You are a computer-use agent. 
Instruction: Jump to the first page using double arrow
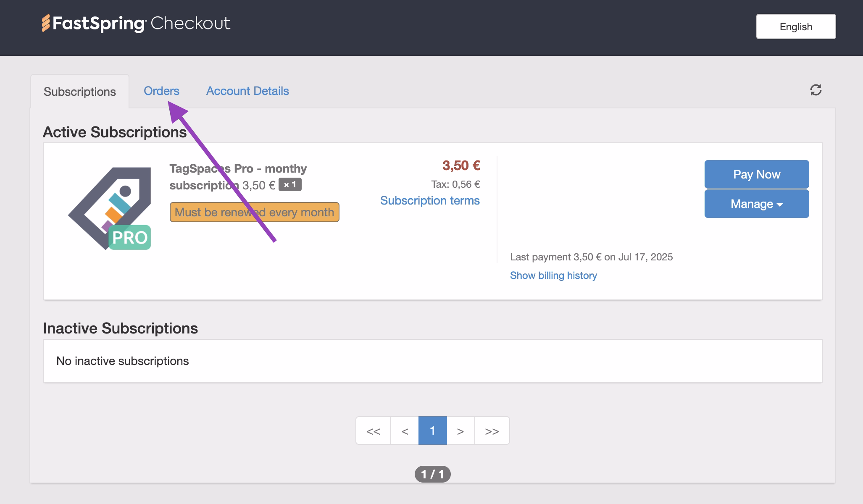click(x=373, y=430)
